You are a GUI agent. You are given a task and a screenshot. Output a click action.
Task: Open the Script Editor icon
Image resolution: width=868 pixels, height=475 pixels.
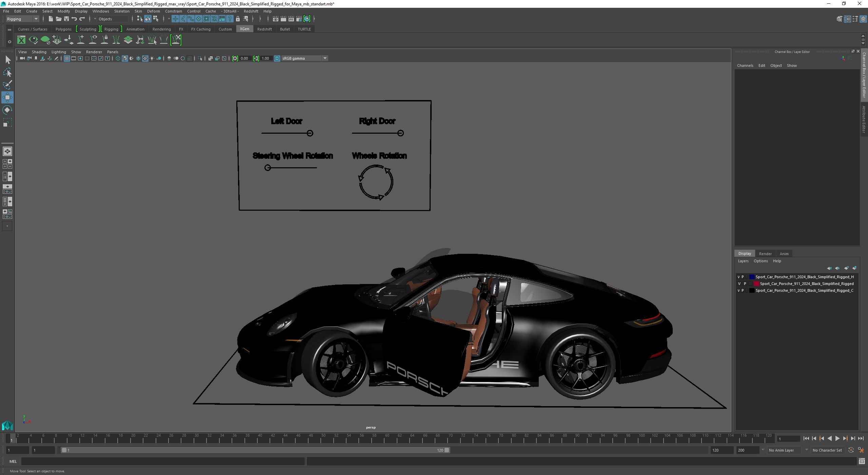pos(862,461)
